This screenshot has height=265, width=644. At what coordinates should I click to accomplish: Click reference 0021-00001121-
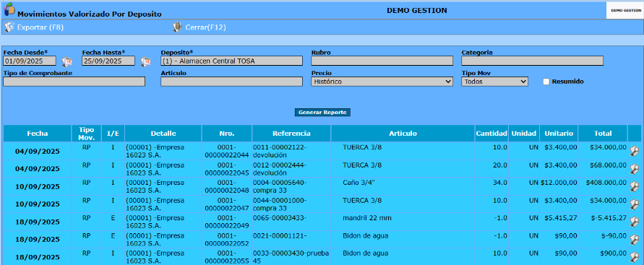tap(280, 236)
